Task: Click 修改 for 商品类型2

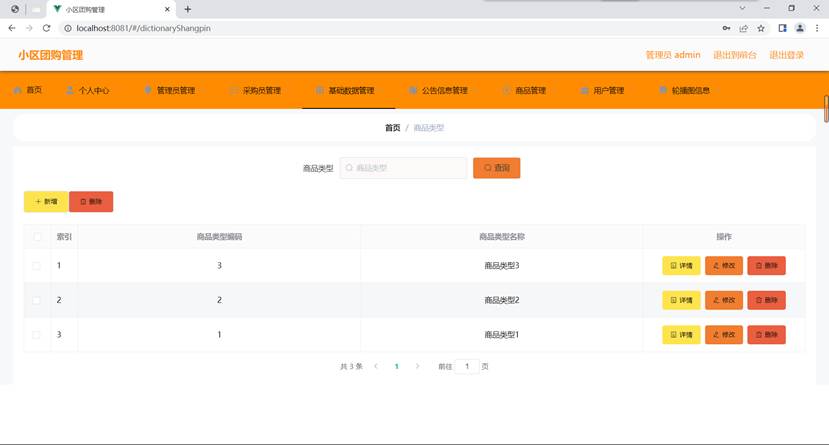Action: [x=724, y=300]
